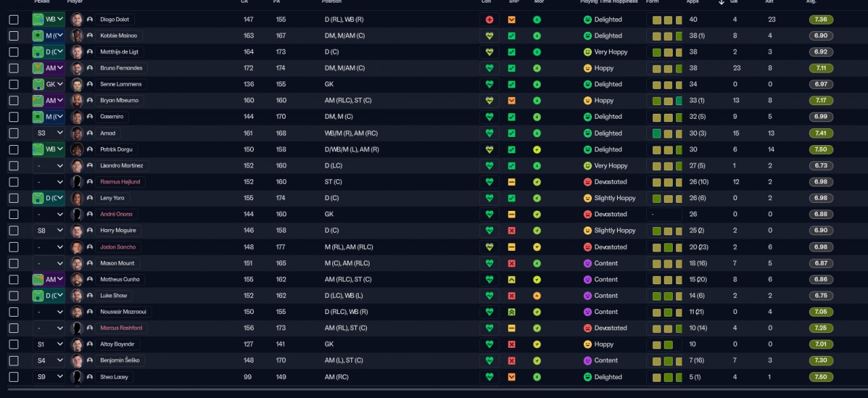Click Leny Yoro's Slightly Happy face icon
This screenshot has height=398, width=868.
tap(588, 199)
